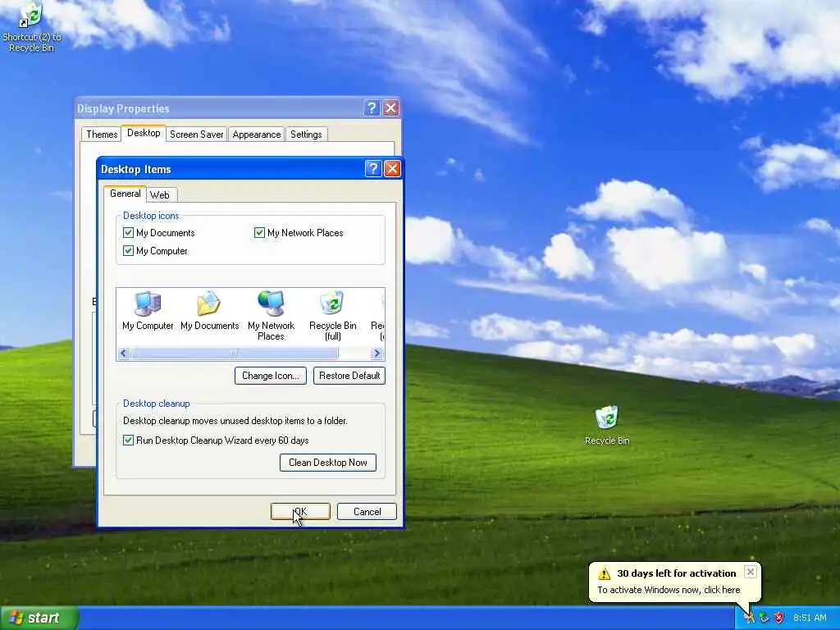Select the Recycle Bin (full) icon

[333, 316]
